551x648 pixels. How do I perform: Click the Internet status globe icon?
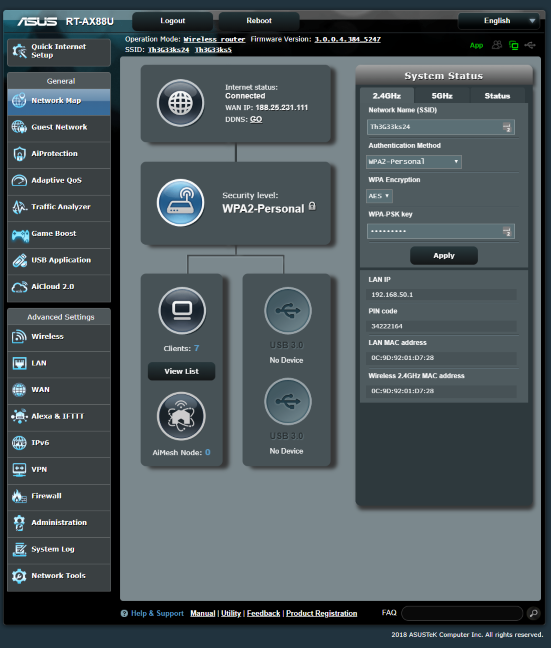point(181,103)
